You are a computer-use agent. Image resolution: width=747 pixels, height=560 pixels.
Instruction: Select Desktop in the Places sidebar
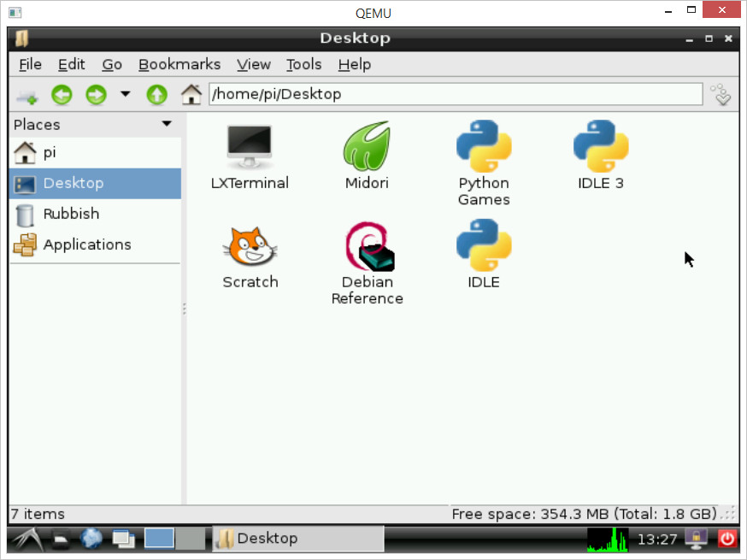click(95, 184)
